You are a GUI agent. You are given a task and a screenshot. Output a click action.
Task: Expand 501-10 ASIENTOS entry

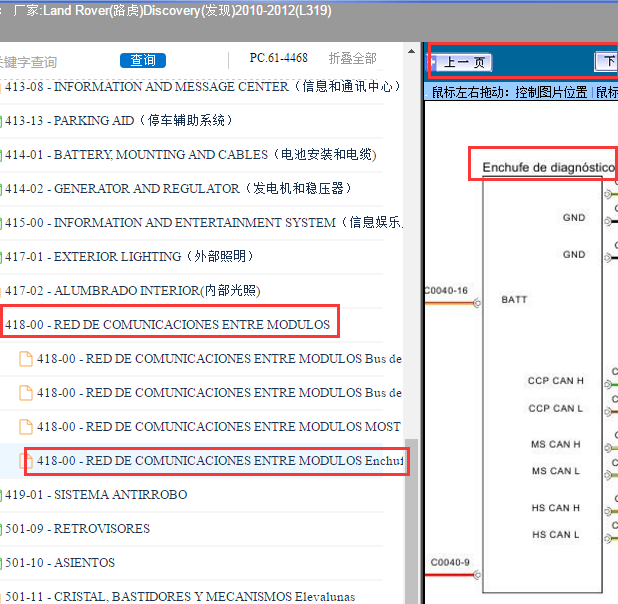[x=60, y=563]
